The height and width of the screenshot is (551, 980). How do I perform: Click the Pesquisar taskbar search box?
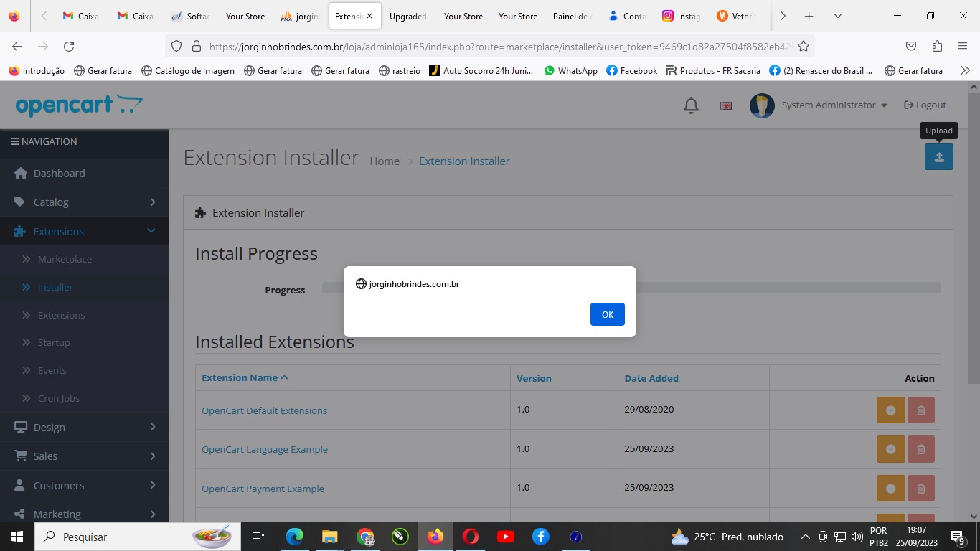(136, 537)
